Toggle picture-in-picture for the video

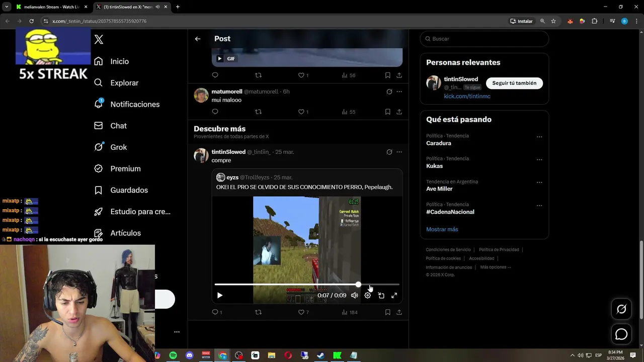tap(381, 296)
